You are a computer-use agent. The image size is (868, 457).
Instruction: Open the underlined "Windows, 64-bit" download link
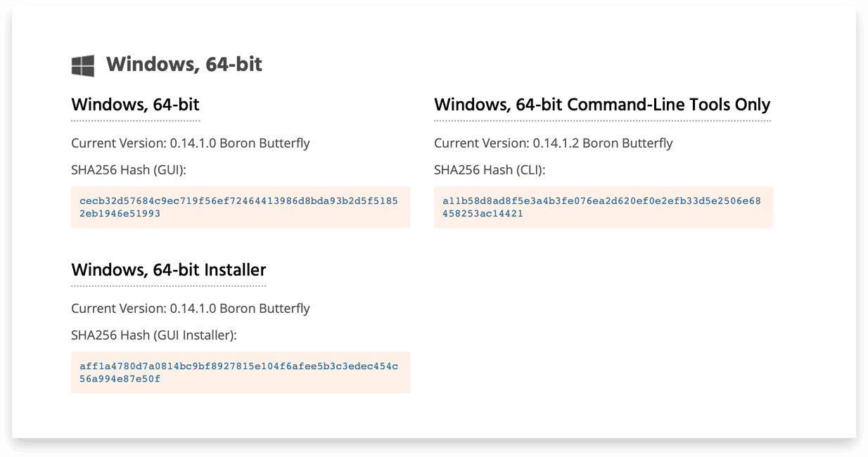(136, 105)
